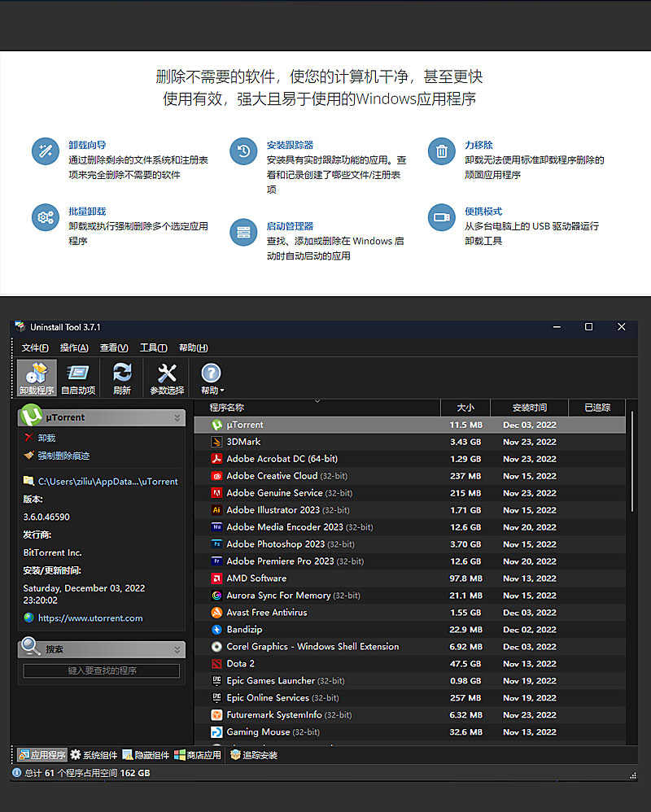Switch to the 系统组件 tab
The image size is (651, 812).
click(x=94, y=755)
